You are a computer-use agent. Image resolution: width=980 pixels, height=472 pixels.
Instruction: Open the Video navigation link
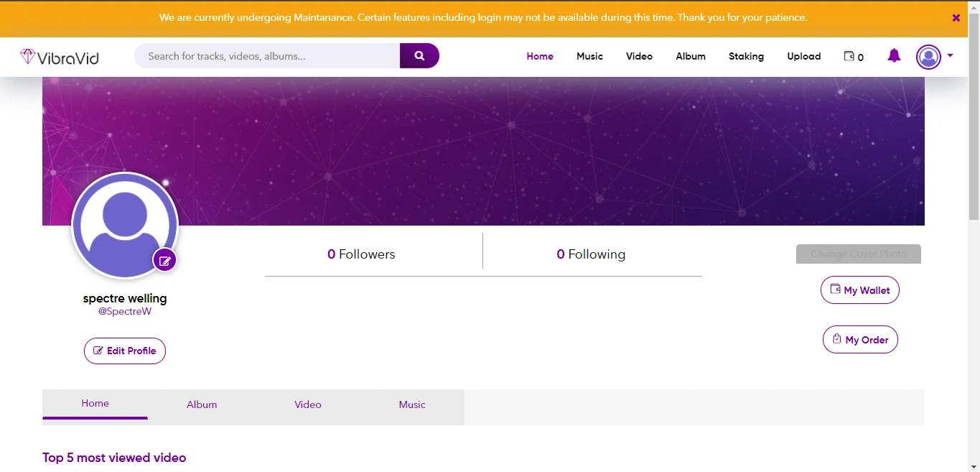(639, 56)
